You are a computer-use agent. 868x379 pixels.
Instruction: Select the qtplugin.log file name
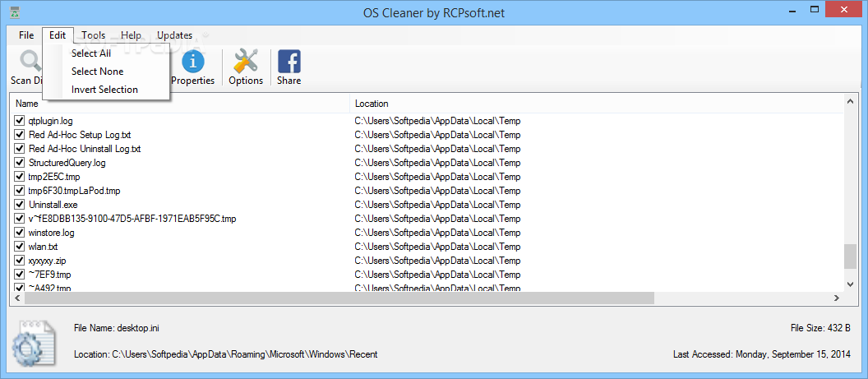pos(50,121)
